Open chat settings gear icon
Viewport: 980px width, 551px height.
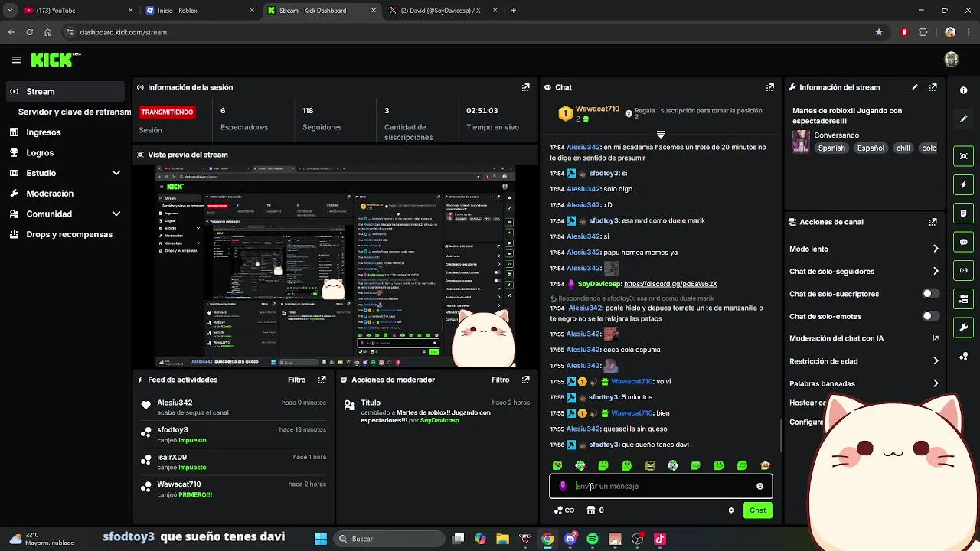pos(731,510)
